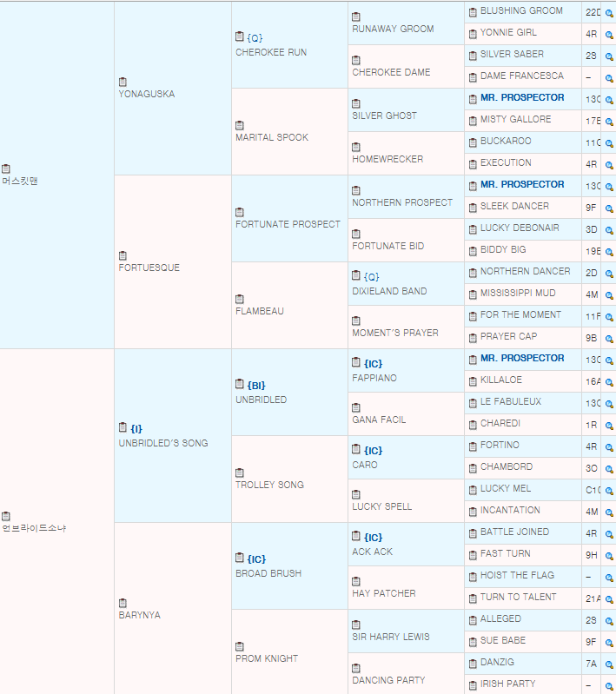Click the {IC} tag above FAPPIANO
The height and width of the screenshot is (694, 616).
pos(373,363)
